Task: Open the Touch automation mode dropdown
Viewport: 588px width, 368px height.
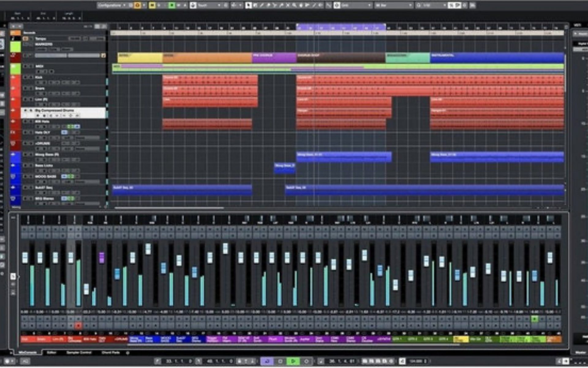Action: pyautogui.click(x=208, y=5)
